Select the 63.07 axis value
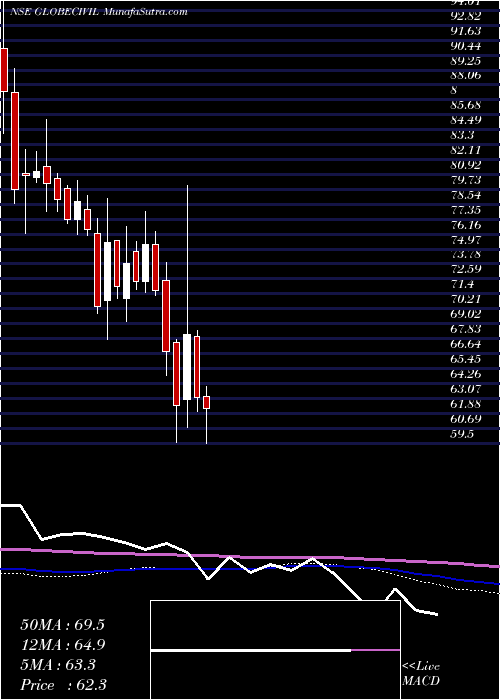500x700 pixels. 466,389
